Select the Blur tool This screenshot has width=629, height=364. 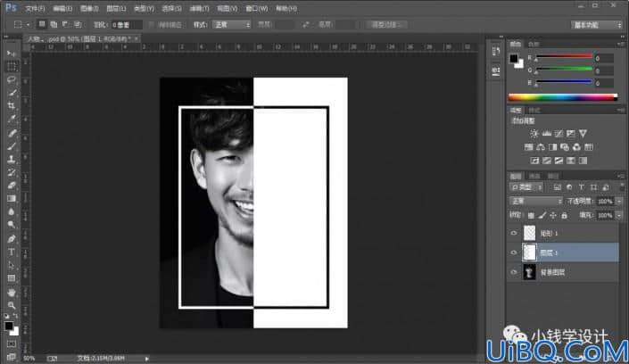[12, 212]
